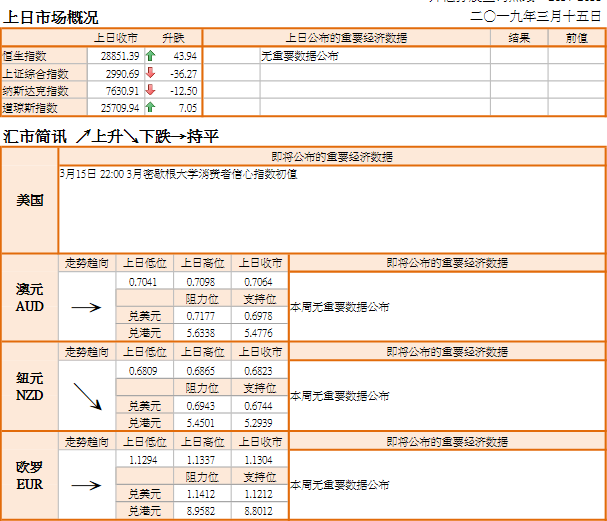Click 本周无重要数据公布 in the NZD section

(340, 396)
